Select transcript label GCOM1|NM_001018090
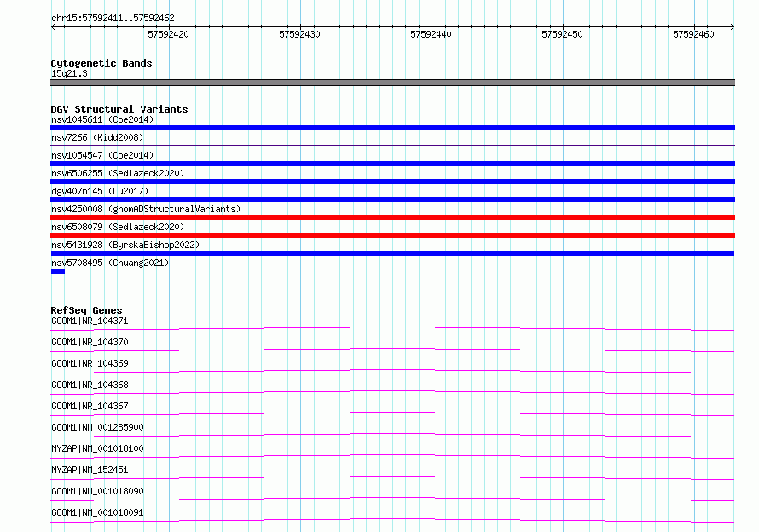The image size is (759, 532). [x=97, y=491]
